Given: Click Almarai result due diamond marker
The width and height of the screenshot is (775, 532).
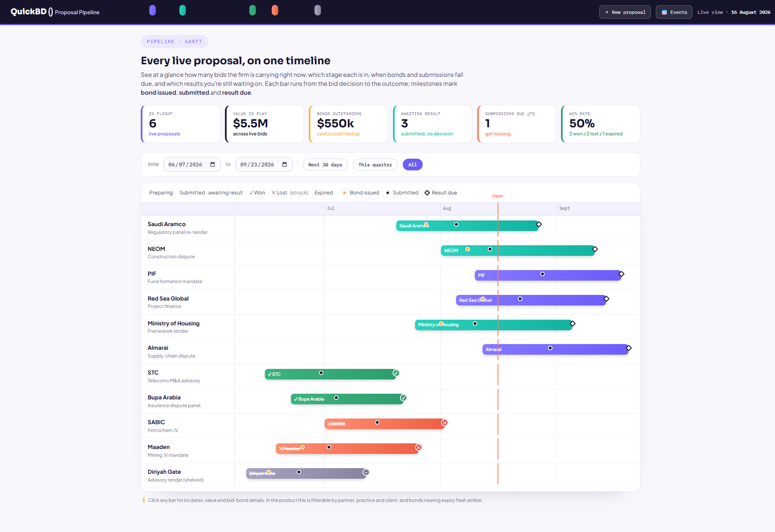Looking at the screenshot, I should [629, 348].
